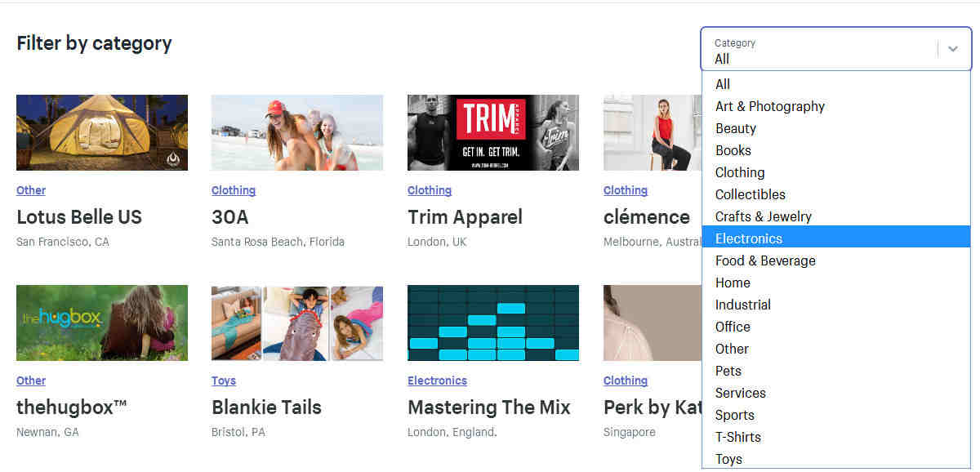This screenshot has height=472, width=980.
Task: Select Books from category list
Action: pos(836,150)
